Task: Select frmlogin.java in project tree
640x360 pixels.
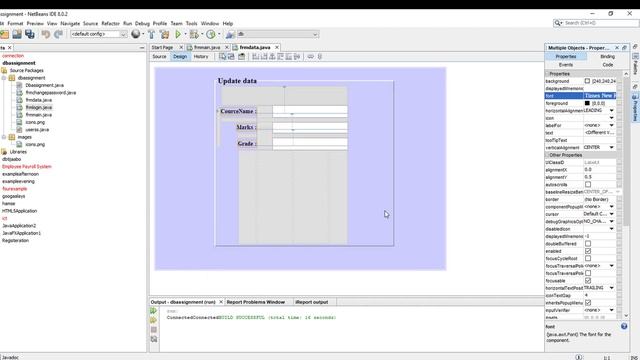Action: (39, 107)
